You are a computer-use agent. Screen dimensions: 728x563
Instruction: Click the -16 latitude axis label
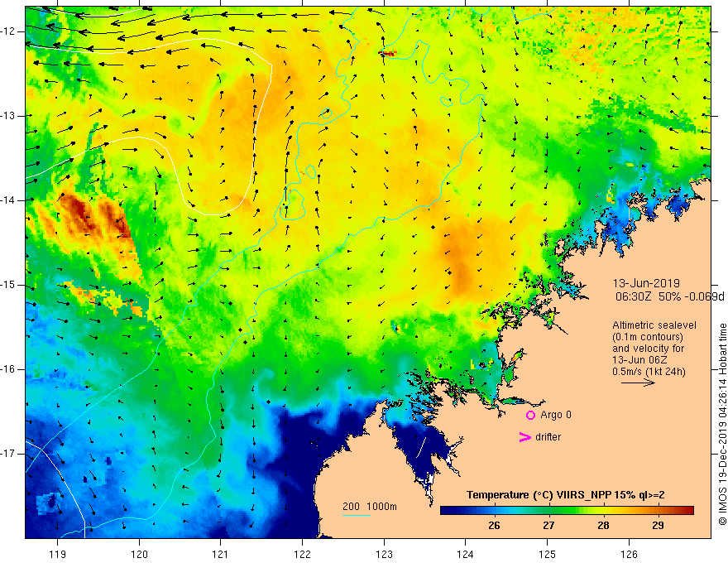pyautogui.click(x=9, y=369)
